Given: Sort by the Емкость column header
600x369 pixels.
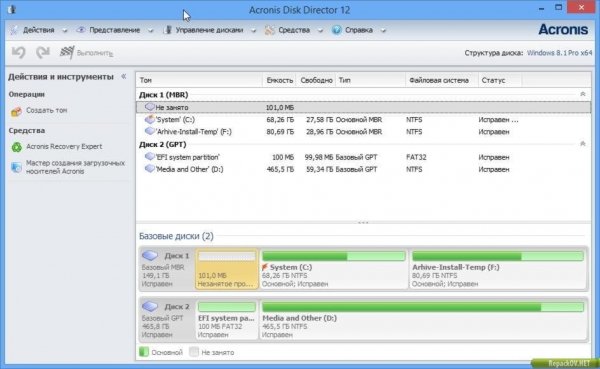Looking at the screenshot, I should (x=279, y=80).
